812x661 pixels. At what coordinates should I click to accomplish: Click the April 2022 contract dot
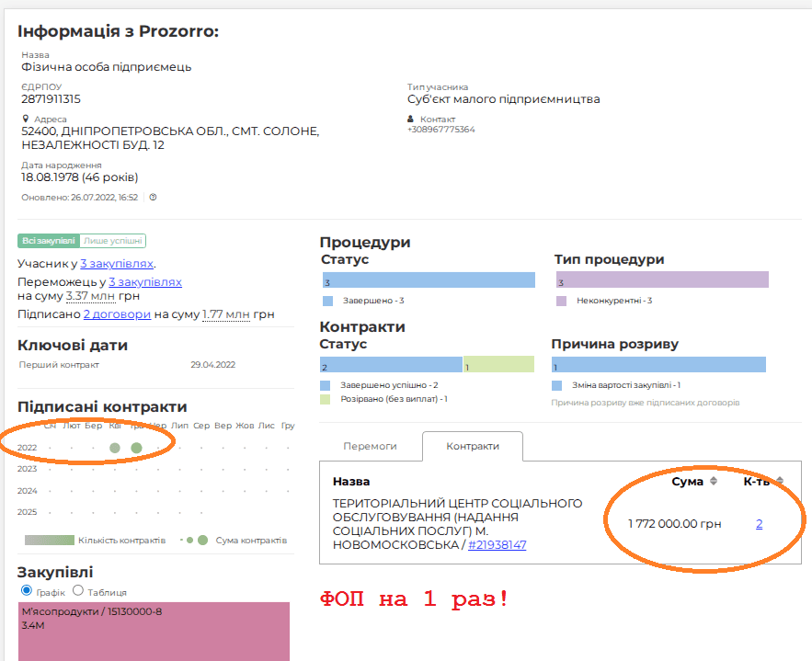coord(115,448)
